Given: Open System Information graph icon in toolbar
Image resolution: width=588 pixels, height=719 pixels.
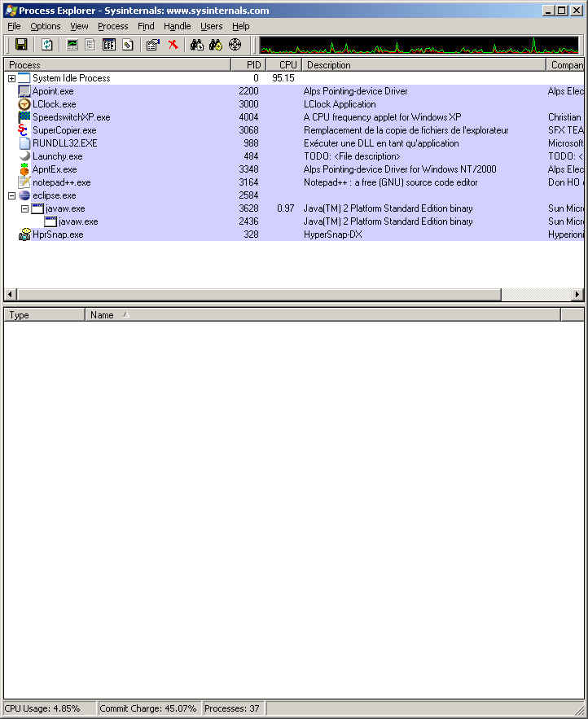Looking at the screenshot, I should 72,45.
